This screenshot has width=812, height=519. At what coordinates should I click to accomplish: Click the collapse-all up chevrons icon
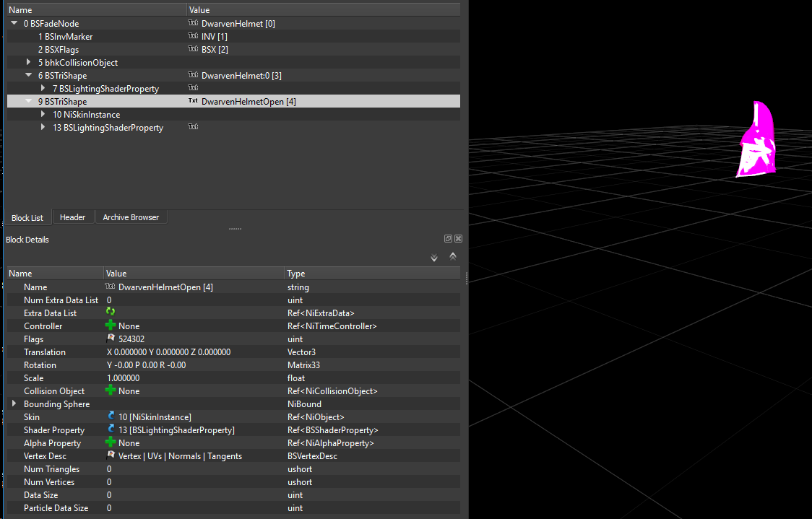[453, 256]
